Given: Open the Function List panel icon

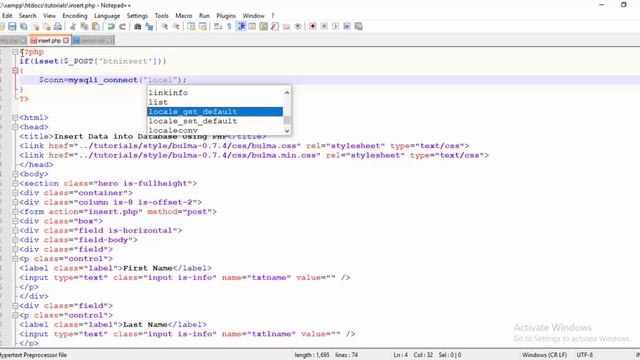Looking at the screenshot, I should [x=275, y=27].
